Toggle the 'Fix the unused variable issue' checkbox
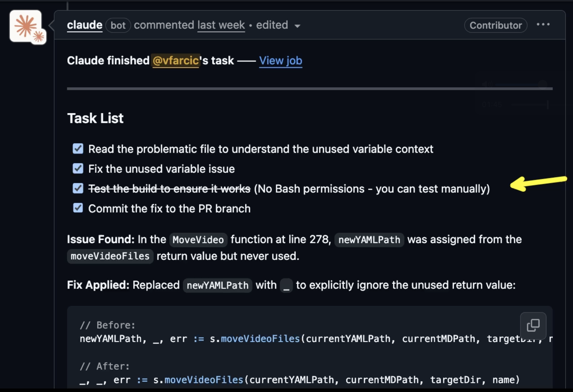573x392 pixels. click(x=78, y=168)
